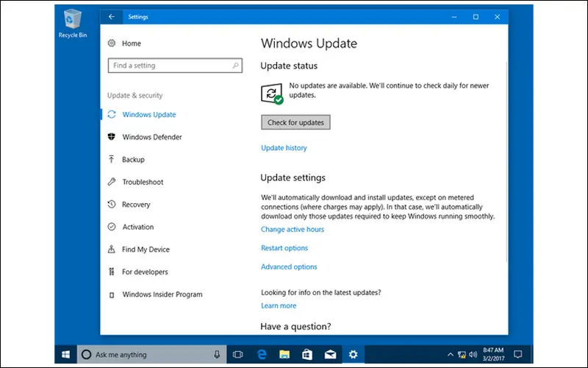Open network icon in system tray
This screenshot has height=368, width=588.
(x=462, y=355)
